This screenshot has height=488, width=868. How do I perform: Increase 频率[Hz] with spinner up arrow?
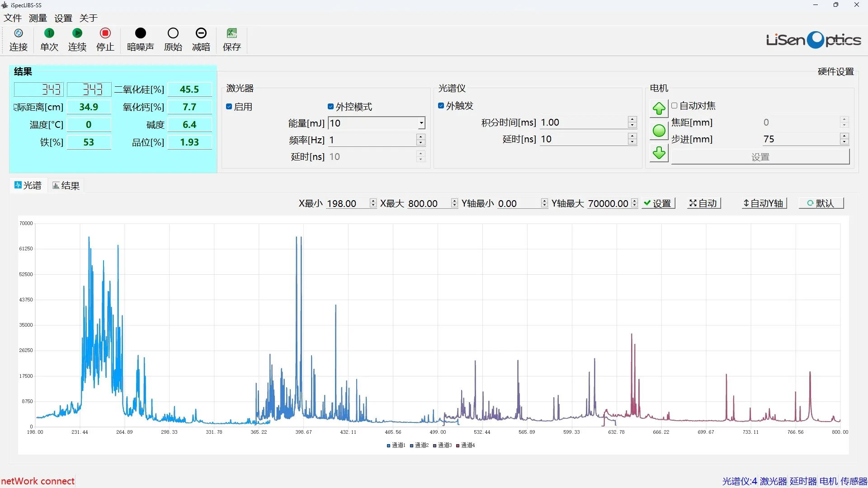coord(421,137)
